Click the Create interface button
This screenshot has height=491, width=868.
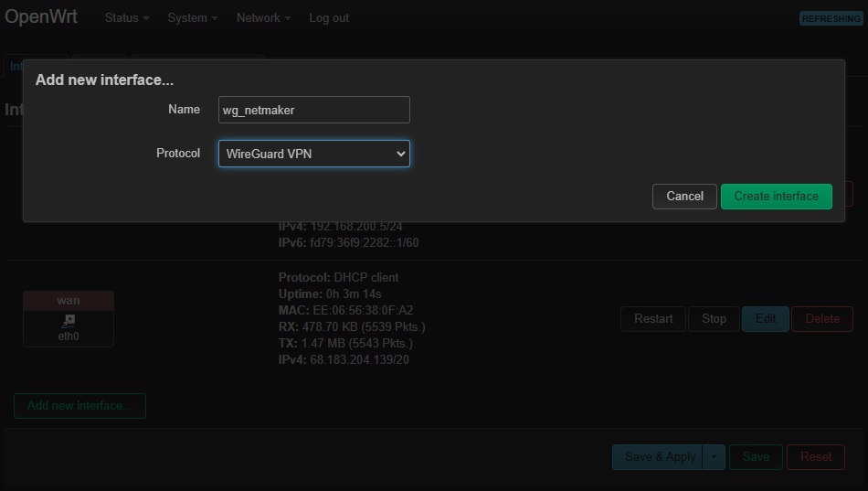click(776, 196)
